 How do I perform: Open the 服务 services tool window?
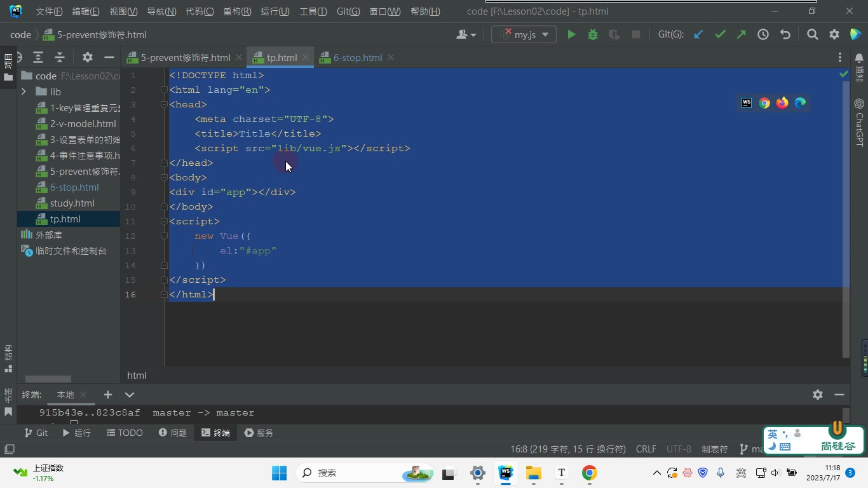click(x=259, y=433)
